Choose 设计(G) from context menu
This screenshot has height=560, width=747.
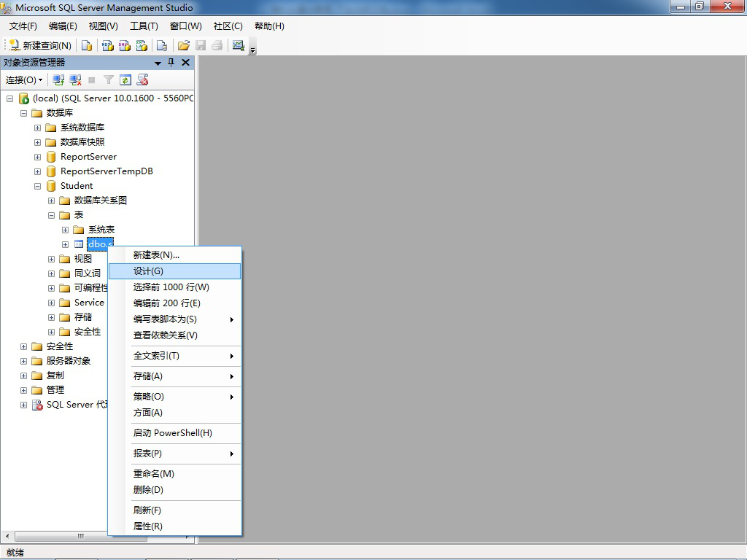click(x=175, y=271)
